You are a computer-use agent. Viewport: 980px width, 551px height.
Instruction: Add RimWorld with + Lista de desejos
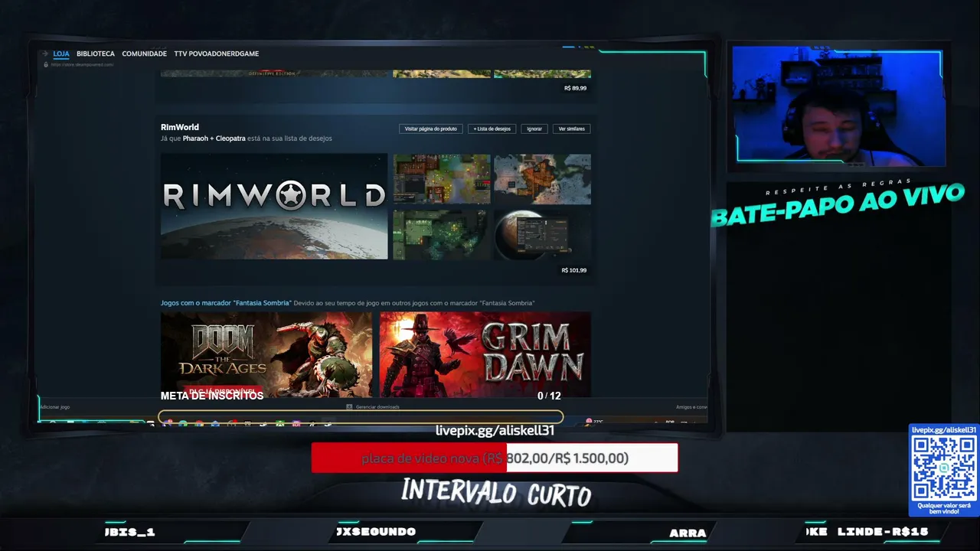pyautogui.click(x=492, y=129)
